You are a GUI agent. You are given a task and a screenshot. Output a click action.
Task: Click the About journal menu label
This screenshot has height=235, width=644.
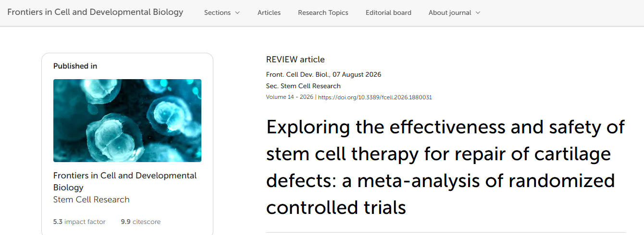450,13
